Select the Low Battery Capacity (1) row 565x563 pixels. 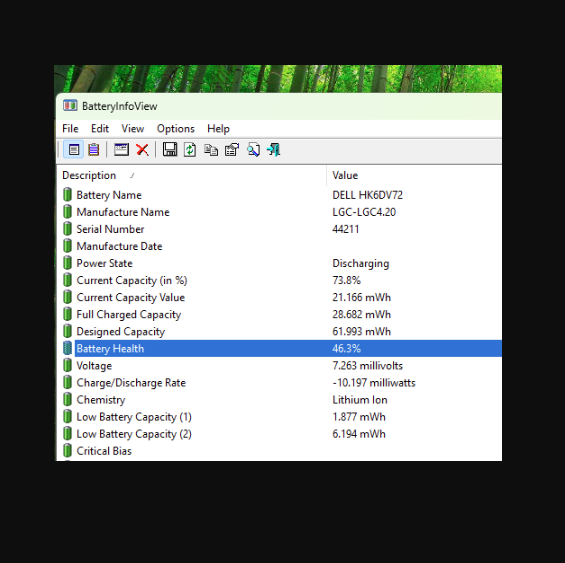pyautogui.click(x=279, y=417)
